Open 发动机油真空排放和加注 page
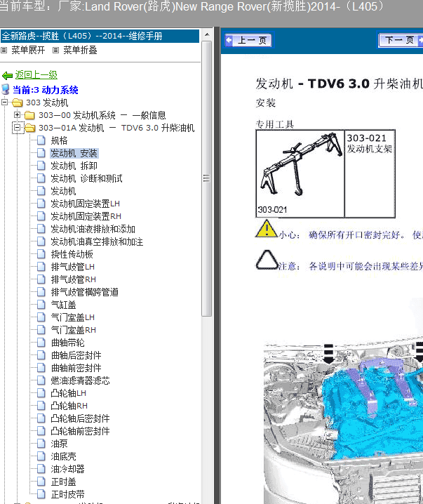 (x=97, y=241)
